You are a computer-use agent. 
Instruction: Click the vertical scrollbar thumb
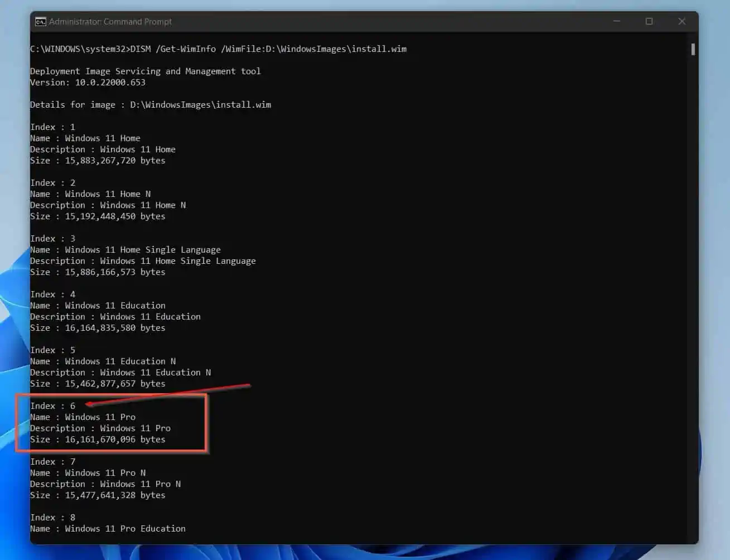(693, 49)
